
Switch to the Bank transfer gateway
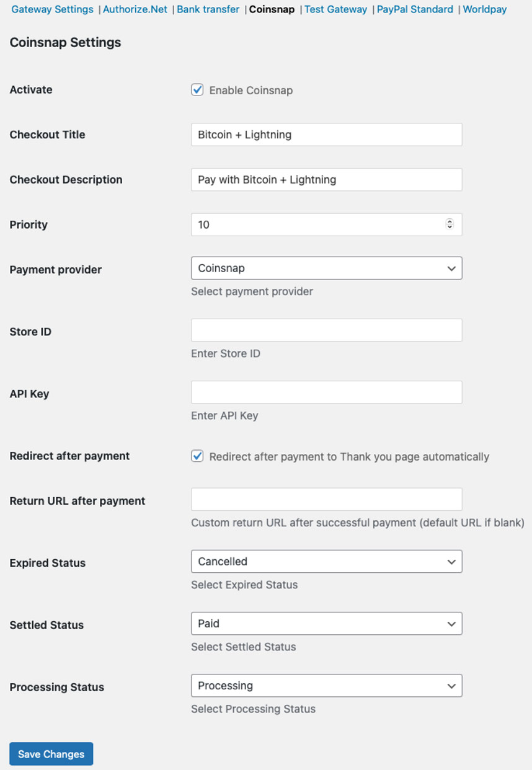click(208, 9)
